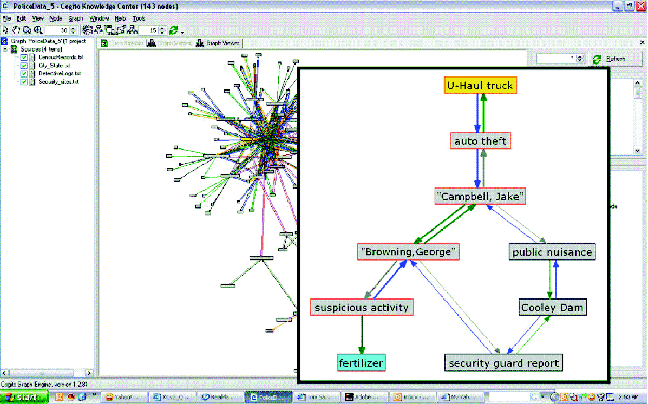Select the fertilizer node in the graph
Image resolution: width=648 pixels, height=404 pixels.
[x=360, y=362]
